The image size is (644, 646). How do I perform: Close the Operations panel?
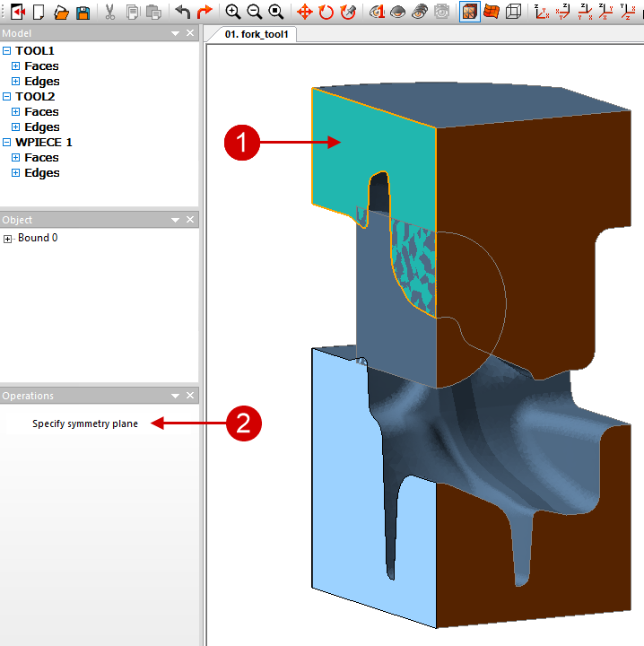pyautogui.click(x=190, y=396)
